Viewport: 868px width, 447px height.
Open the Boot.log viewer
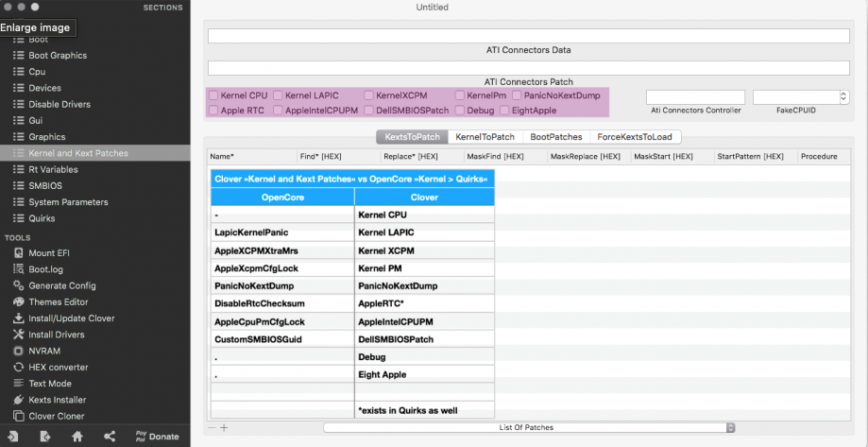(x=45, y=269)
